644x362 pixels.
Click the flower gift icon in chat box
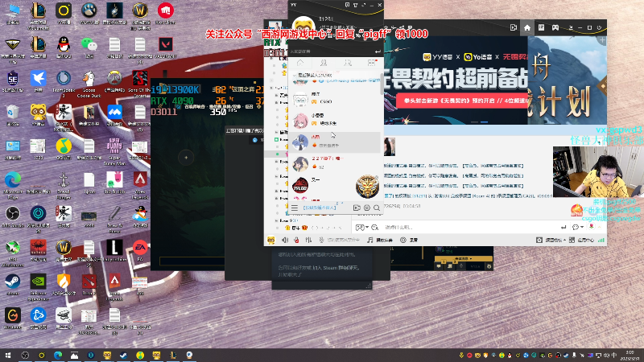click(x=592, y=227)
